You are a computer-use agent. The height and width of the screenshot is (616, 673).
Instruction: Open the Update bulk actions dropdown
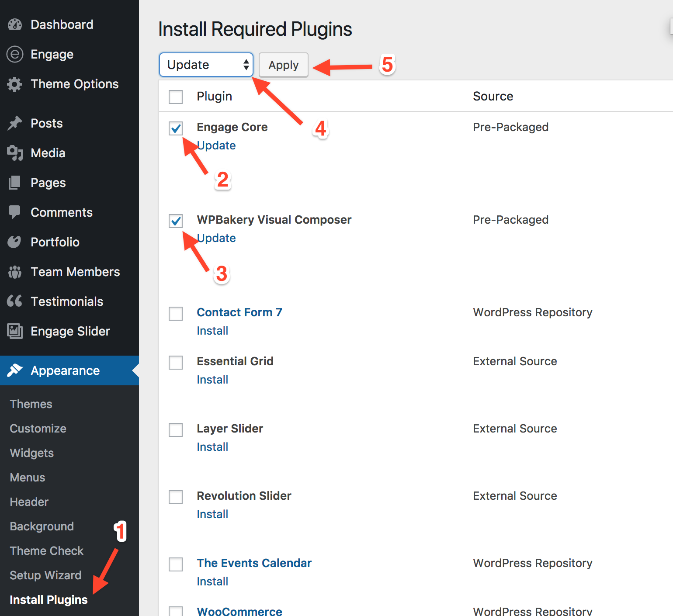coord(206,65)
